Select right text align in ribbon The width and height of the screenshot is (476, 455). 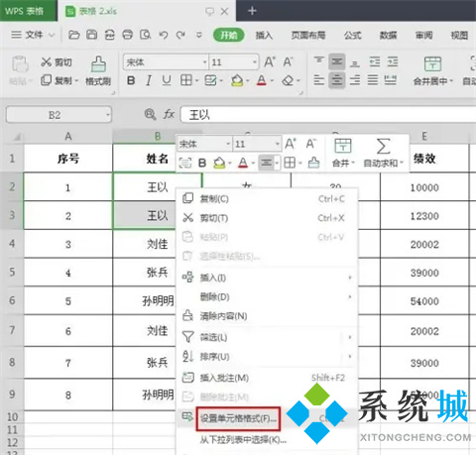click(x=355, y=80)
